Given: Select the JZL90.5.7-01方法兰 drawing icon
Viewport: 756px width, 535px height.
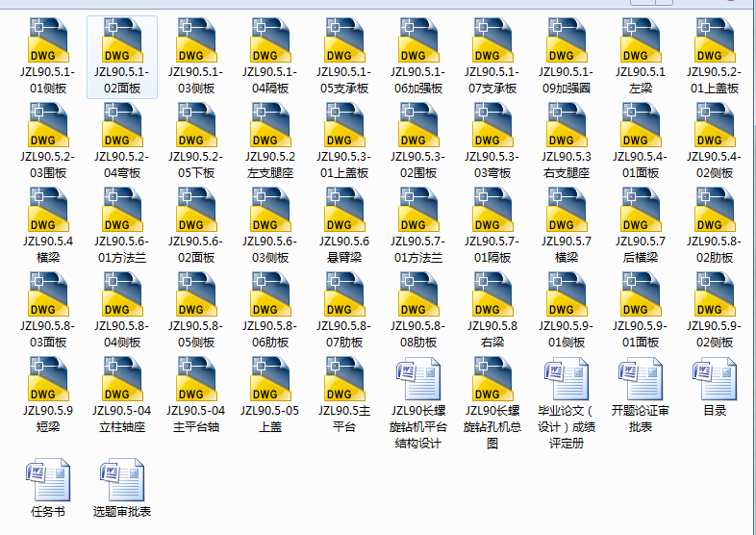Looking at the screenshot, I should (x=418, y=210).
